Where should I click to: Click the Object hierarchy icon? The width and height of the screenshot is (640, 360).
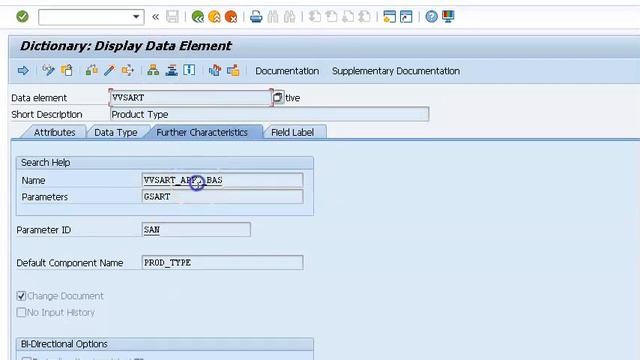tap(153, 71)
